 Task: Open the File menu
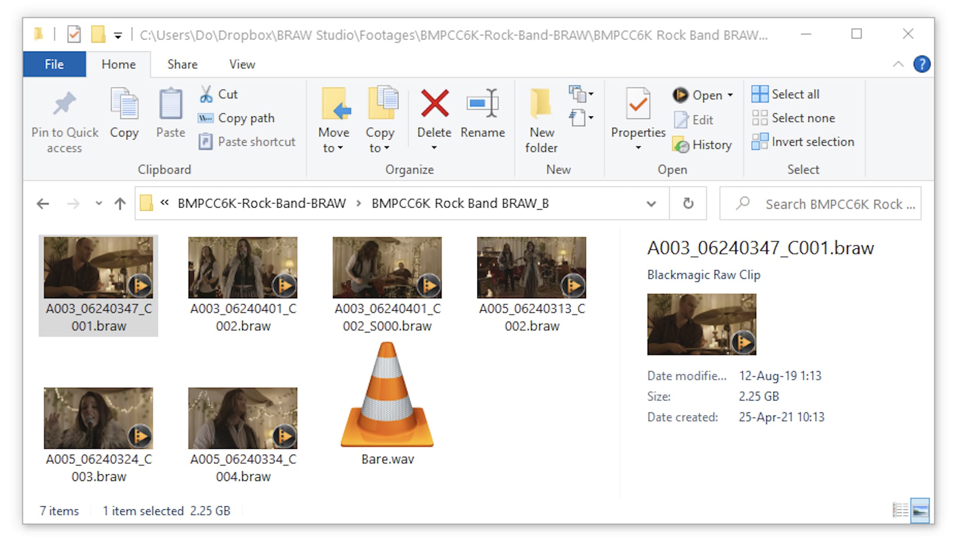[x=54, y=64]
